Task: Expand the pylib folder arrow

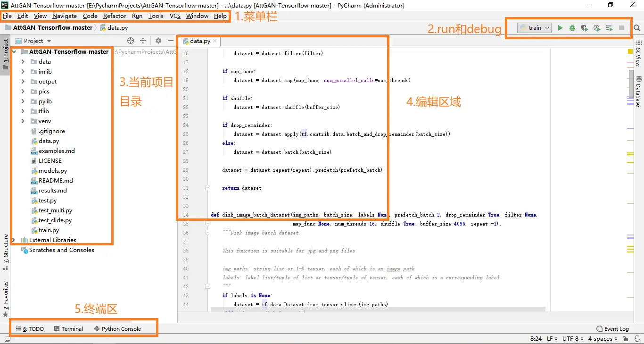Action: (23, 101)
